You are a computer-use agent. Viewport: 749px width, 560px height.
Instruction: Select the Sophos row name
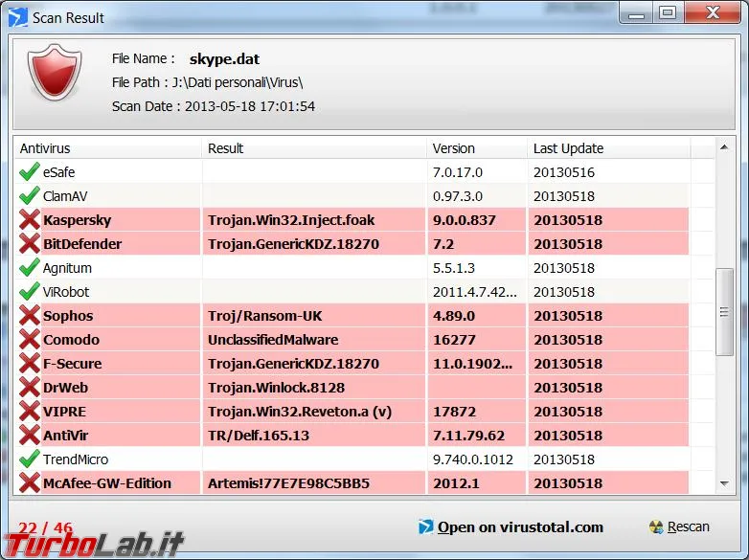point(68,316)
